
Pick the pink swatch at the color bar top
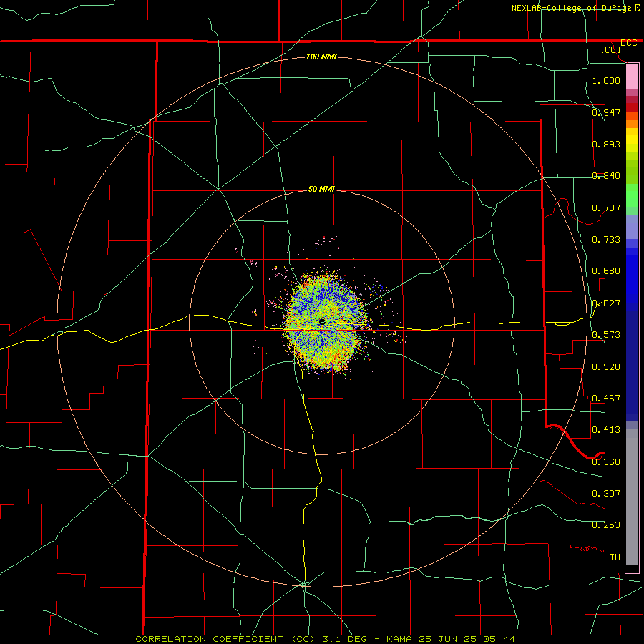pyautogui.click(x=632, y=77)
